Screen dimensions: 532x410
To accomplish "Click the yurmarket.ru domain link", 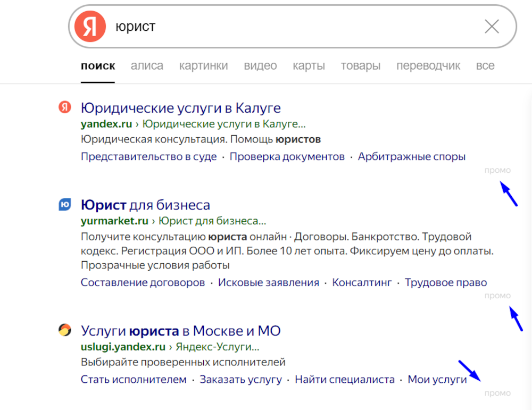I will (114, 221).
